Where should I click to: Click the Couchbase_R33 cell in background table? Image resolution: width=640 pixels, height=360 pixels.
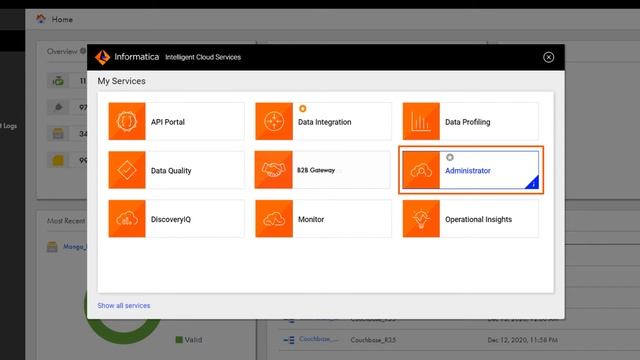(373, 340)
